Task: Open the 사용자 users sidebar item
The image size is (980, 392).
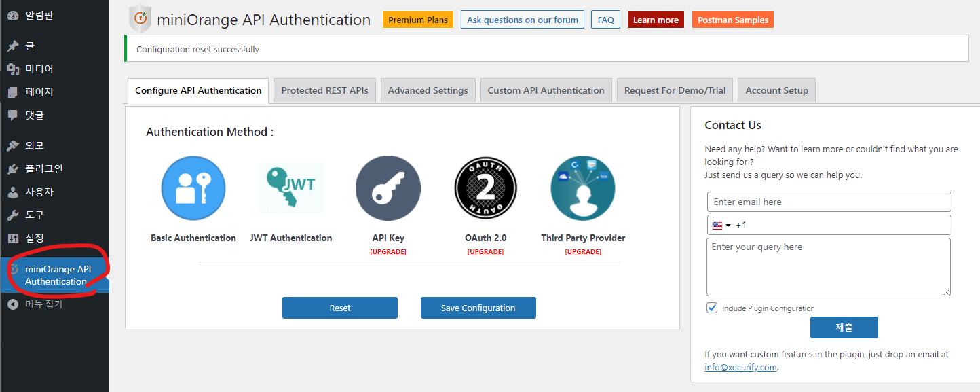Action: click(54, 192)
